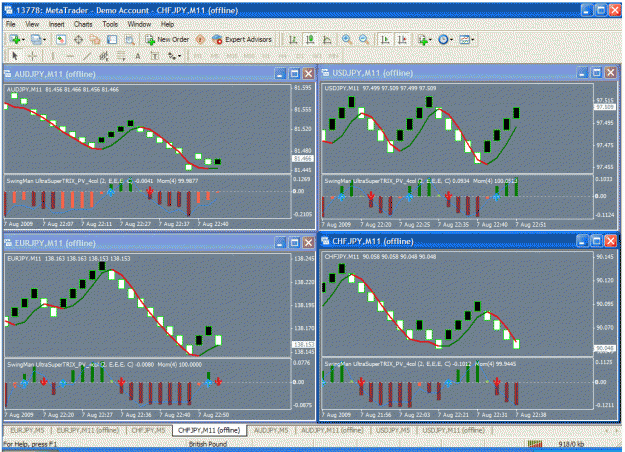Click the MetaEditor diamond icon
625x452 pixels.
tap(200, 39)
